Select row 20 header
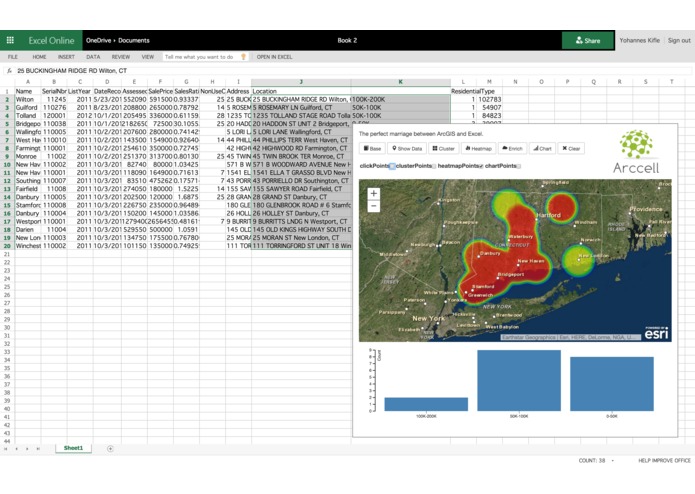 [7, 246]
